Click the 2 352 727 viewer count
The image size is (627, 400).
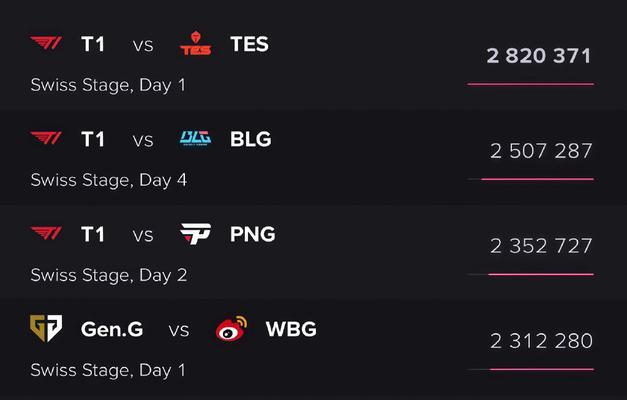541,246
